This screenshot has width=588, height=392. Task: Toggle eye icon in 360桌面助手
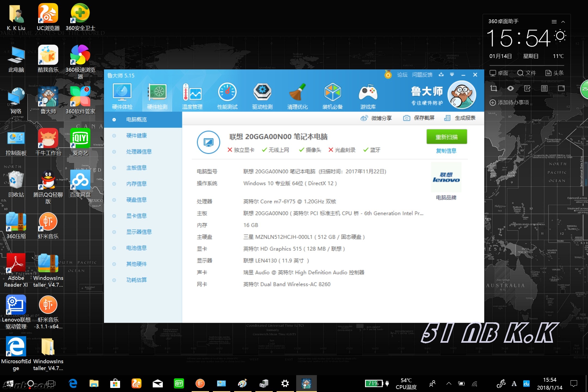(x=510, y=88)
